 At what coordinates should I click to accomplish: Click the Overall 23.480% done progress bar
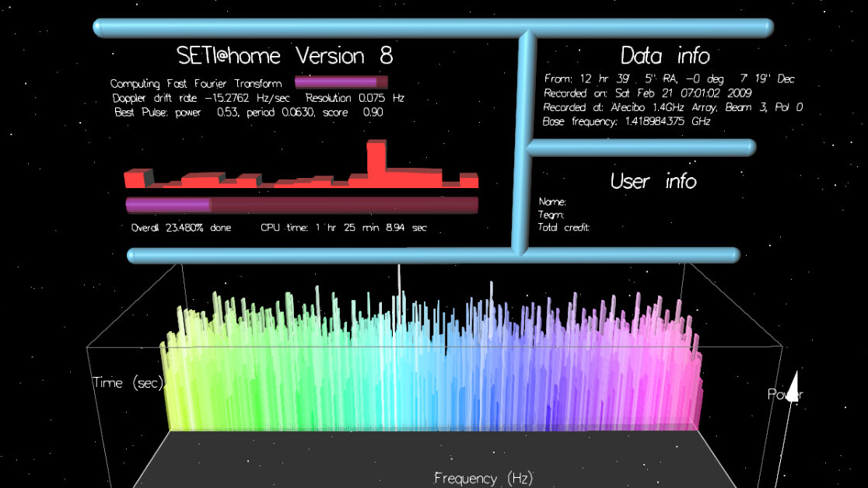point(302,204)
